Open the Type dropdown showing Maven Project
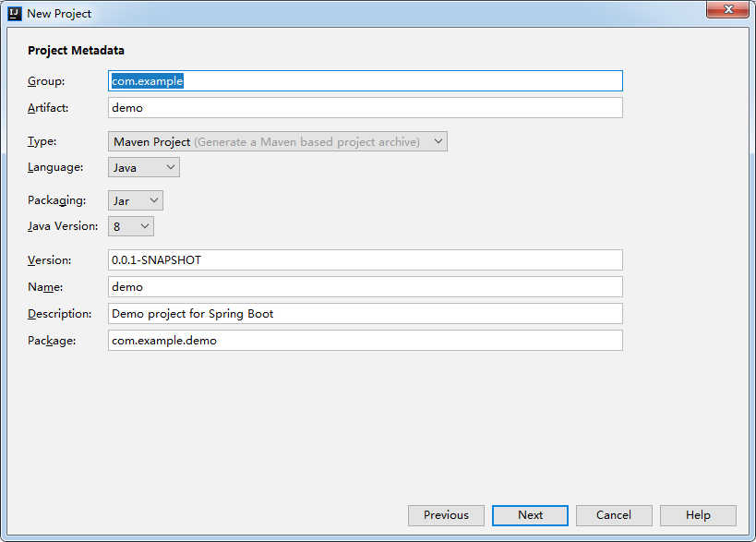This screenshot has width=756, height=542. (278, 141)
